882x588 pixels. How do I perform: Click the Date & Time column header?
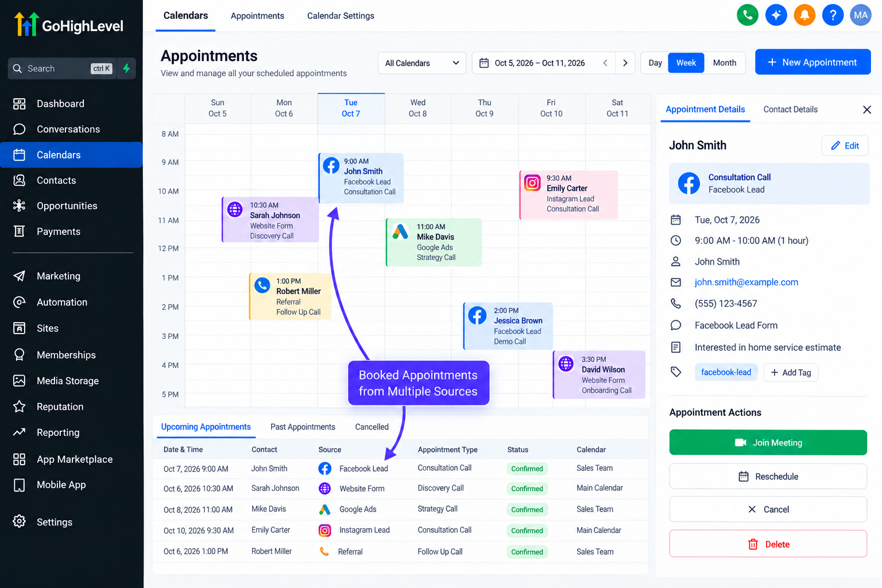click(183, 450)
